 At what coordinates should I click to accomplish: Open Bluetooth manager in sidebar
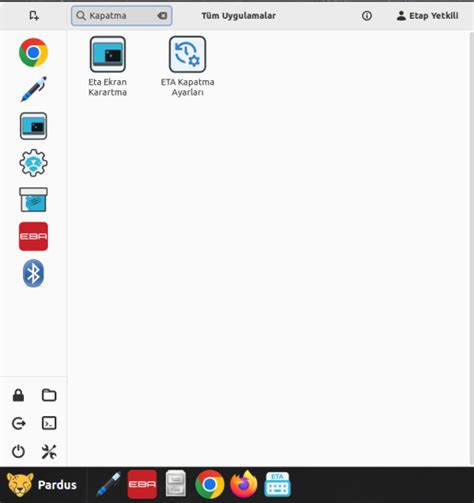click(33, 273)
